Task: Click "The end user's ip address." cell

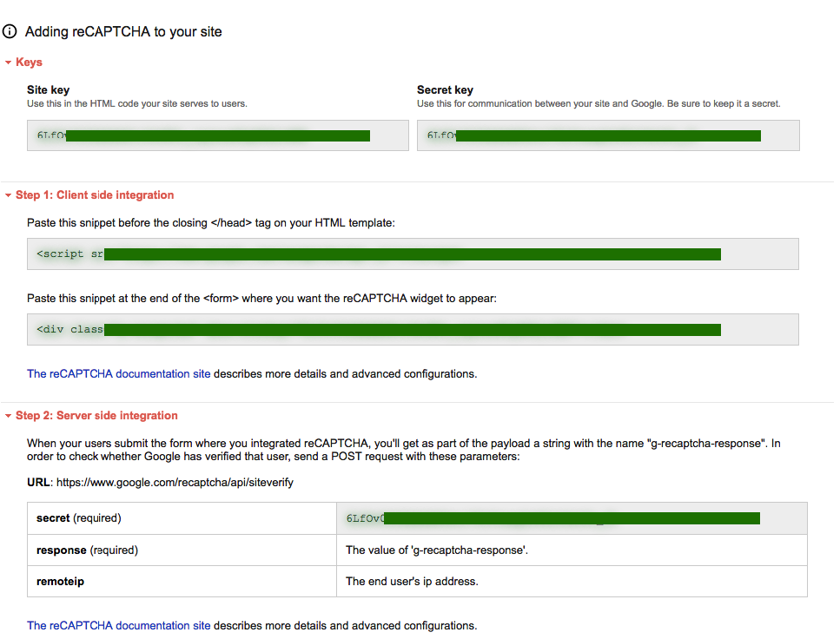Action: tap(572, 581)
